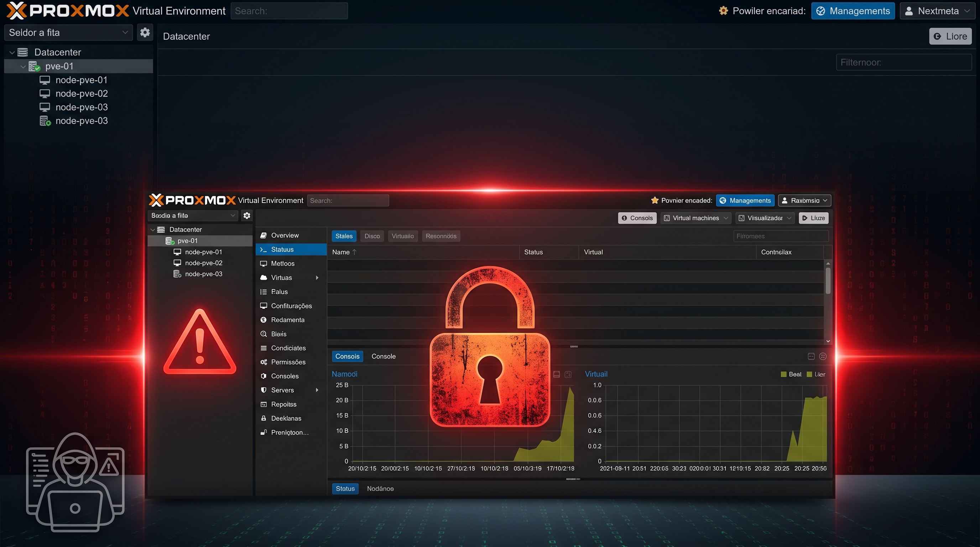Open the Seidor a fita view selector
The image size is (980, 547).
(x=68, y=32)
